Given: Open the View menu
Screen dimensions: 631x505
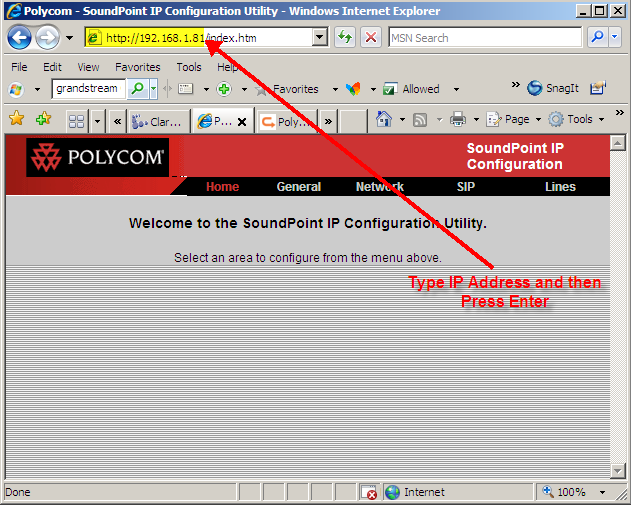Looking at the screenshot, I should click(88, 67).
